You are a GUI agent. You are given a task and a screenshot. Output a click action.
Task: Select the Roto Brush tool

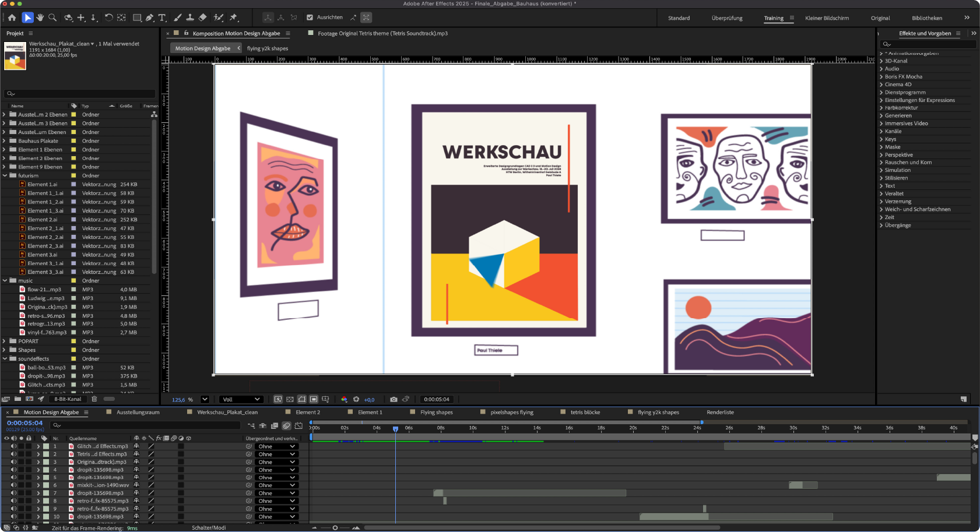219,17
